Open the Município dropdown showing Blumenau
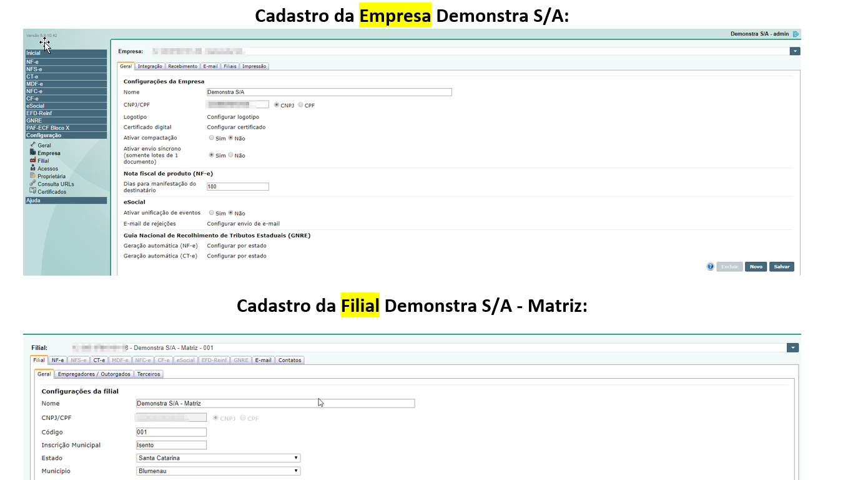This screenshot has width=868, height=480. tap(296, 471)
